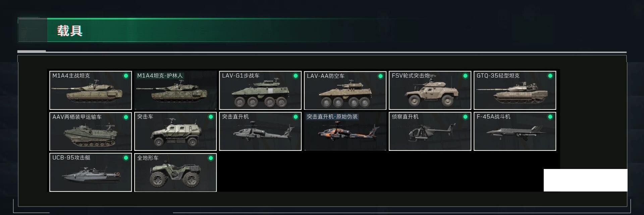Select the 突击直升机-原始伪装 camo card
Screen dimensions: 644x215
coord(345,131)
